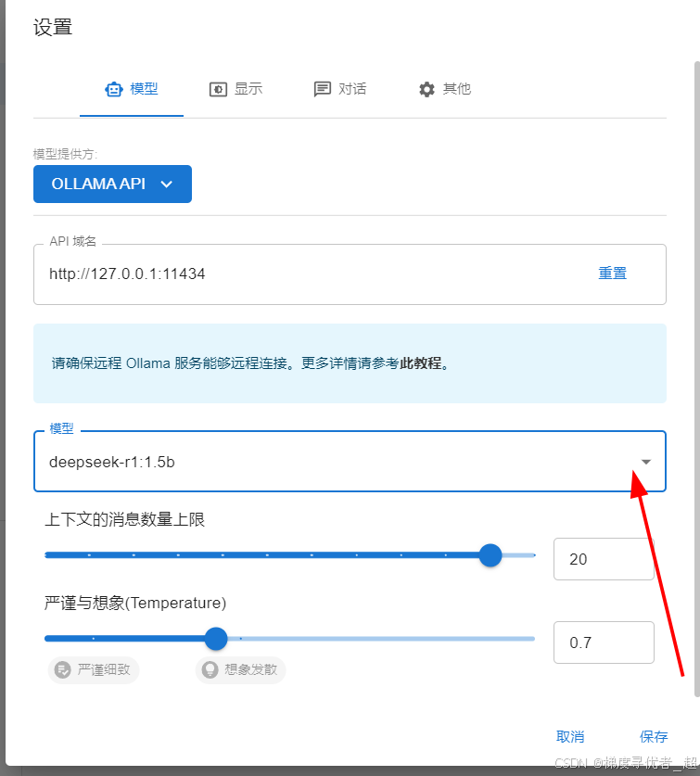Click the checkmark icon in 严谨细致 chip
Image resolution: width=700 pixels, height=776 pixels.
(x=63, y=670)
